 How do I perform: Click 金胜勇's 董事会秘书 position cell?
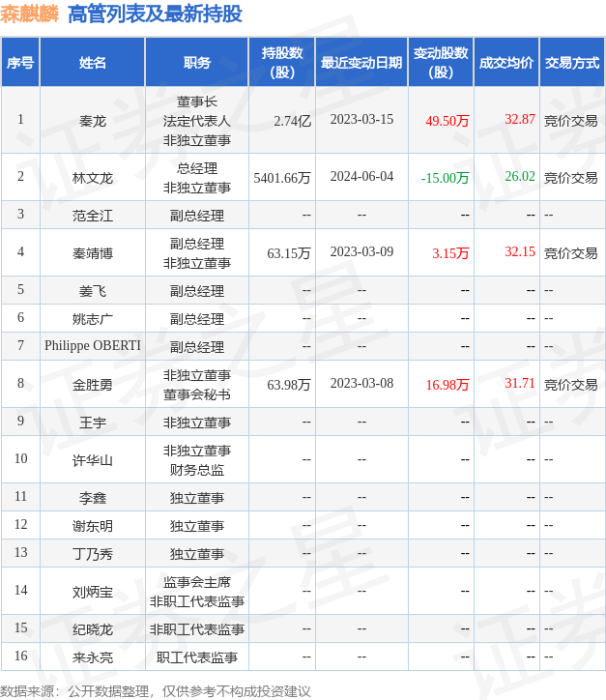tap(197, 385)
